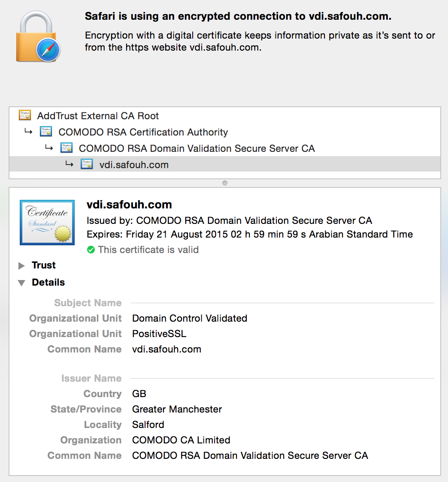
Task: Click the Safari padlock icon
Action: tap(38, 36)
